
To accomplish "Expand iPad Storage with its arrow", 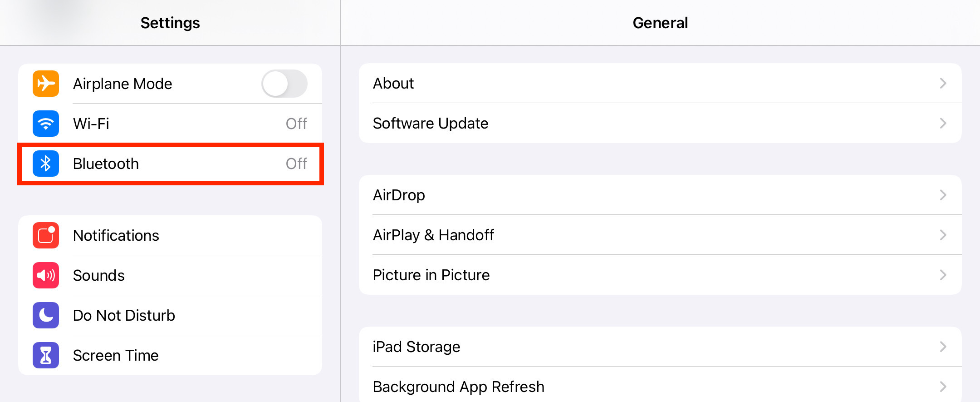I will point(944,347).
